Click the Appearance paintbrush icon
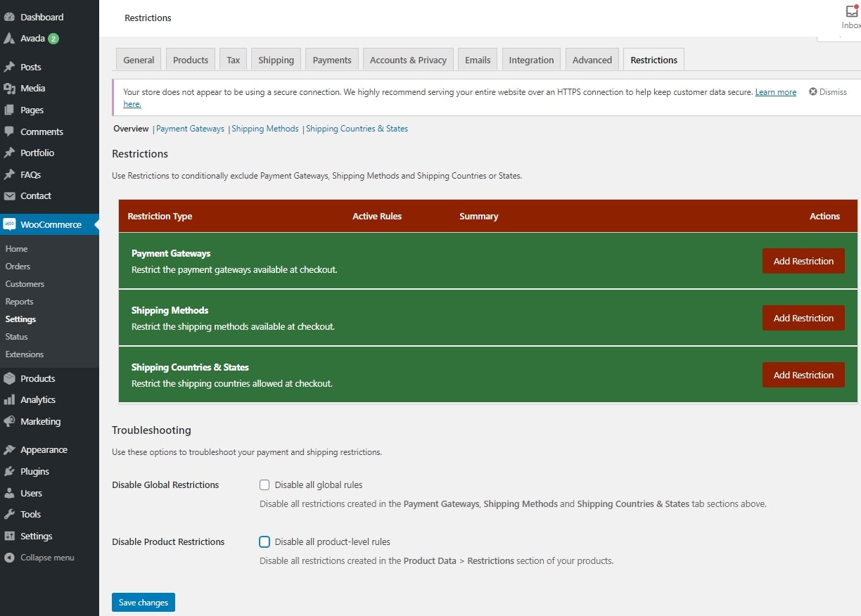Viewport: 861px width, 616px height. [x=9, y=450]
